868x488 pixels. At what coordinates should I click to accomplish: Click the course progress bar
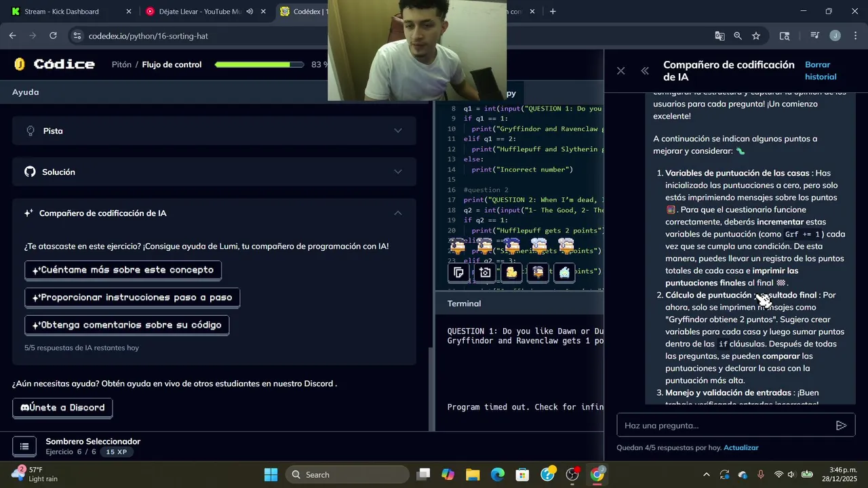pos(260,64)
